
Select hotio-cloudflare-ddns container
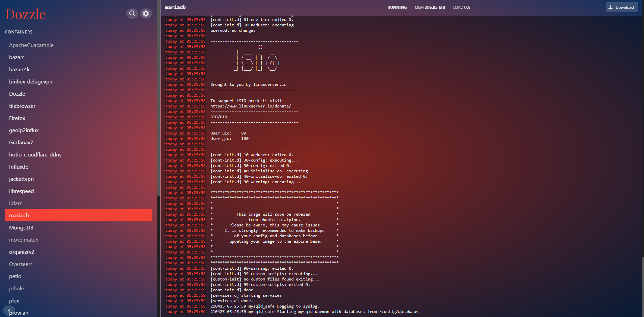[x=35, y=155]
